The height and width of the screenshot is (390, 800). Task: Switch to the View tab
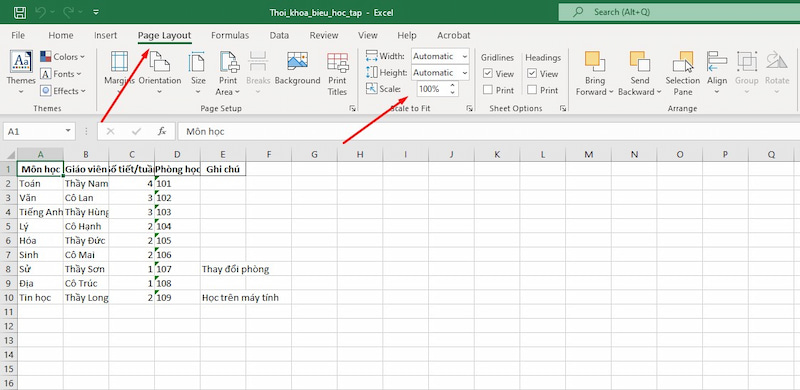click(368, 35)
